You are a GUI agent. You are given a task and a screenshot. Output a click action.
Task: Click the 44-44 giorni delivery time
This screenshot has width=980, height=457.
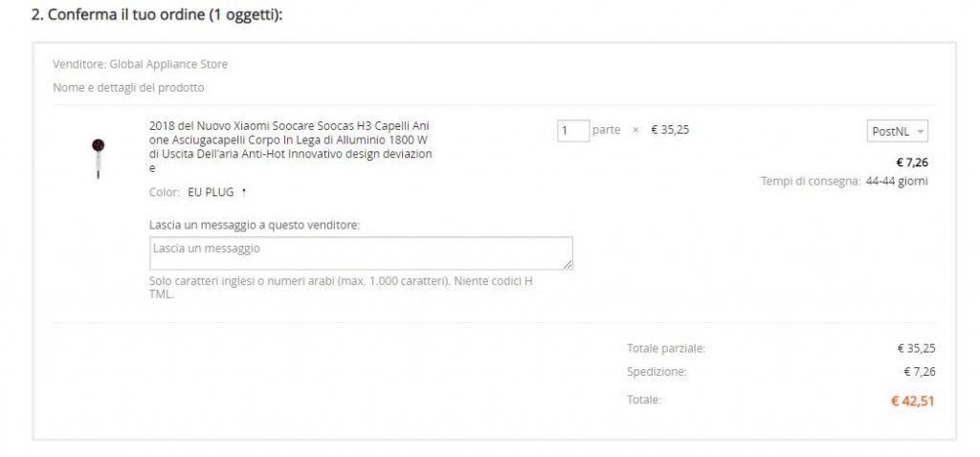[897, 182]
